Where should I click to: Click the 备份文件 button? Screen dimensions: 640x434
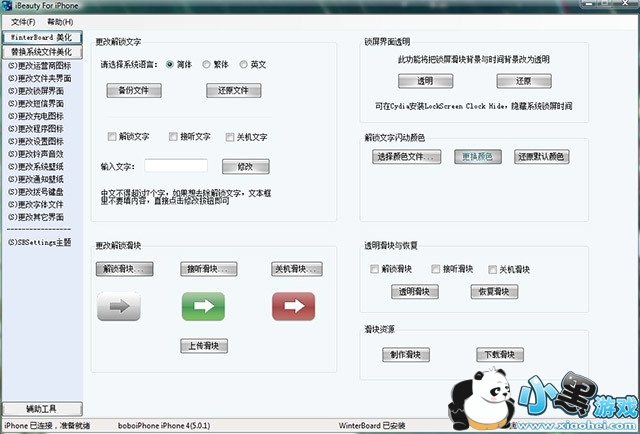click(x=134, y=90)
